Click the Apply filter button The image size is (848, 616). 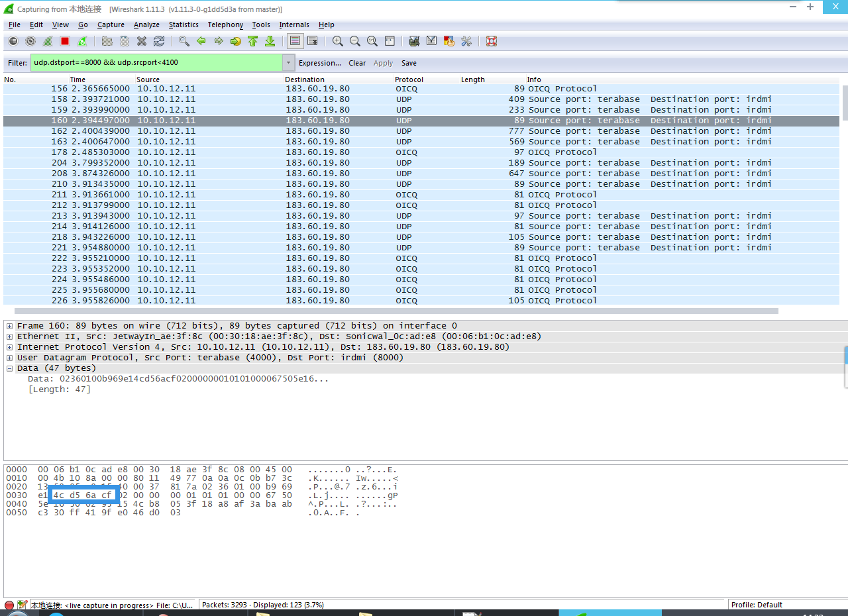click(384, 63)
